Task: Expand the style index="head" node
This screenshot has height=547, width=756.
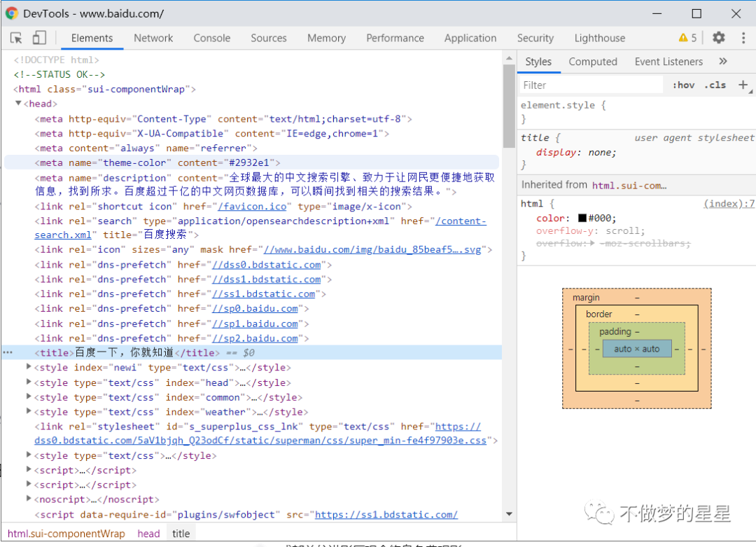Action: click(29, 382)
